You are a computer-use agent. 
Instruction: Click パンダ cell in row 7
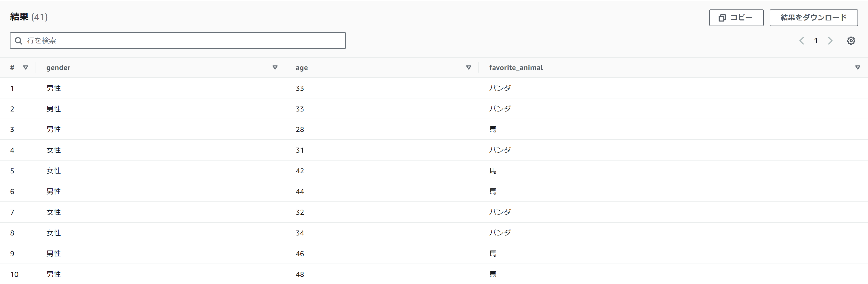click(500, 212)
